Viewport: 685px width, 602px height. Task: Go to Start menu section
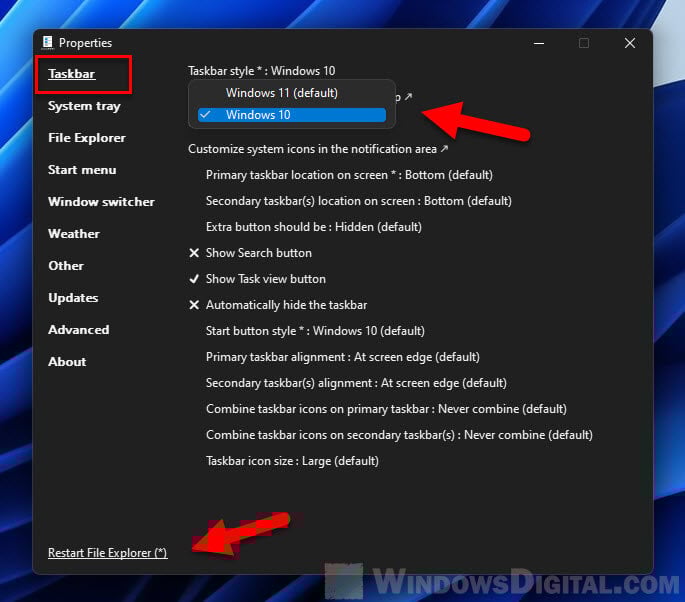click(x=82, y=170)
